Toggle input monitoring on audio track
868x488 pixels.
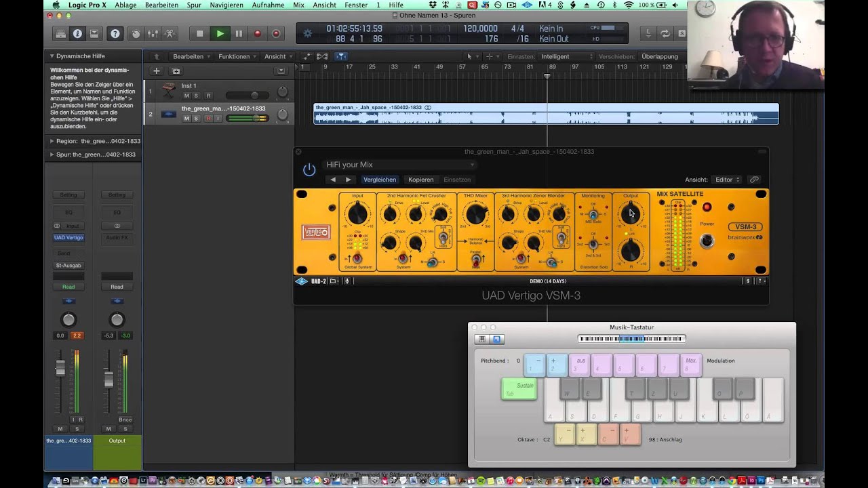point(218,119)
